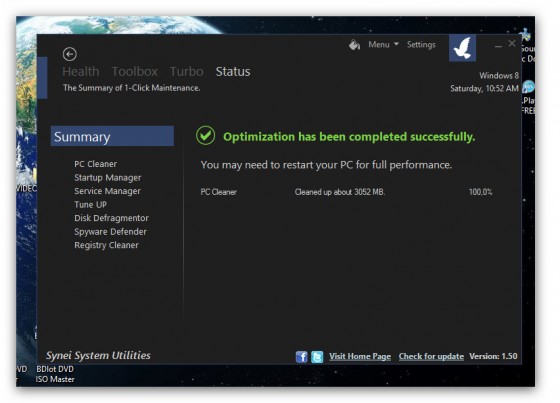Click 'The Summary of 1-Click Maintenance.' subtitle
Viewport: 560px width, 403px height.
click(131, 88)
